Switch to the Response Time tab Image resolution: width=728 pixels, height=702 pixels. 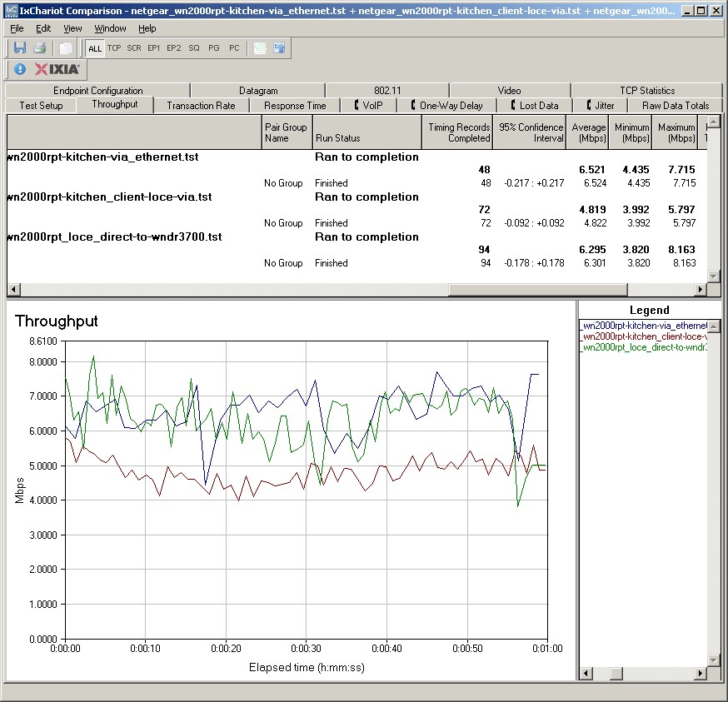pyautogui.click(x=295, y=106)
